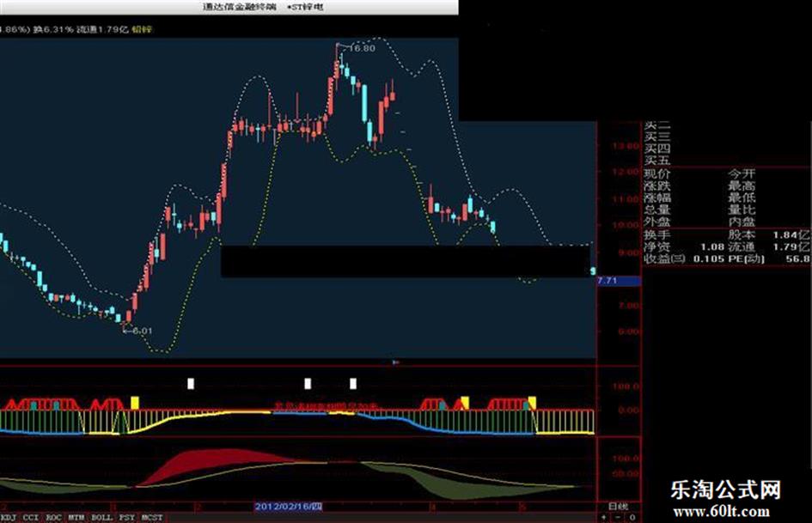
Task: Click the leftmost yellow signal block
Action: coord(135,403)
